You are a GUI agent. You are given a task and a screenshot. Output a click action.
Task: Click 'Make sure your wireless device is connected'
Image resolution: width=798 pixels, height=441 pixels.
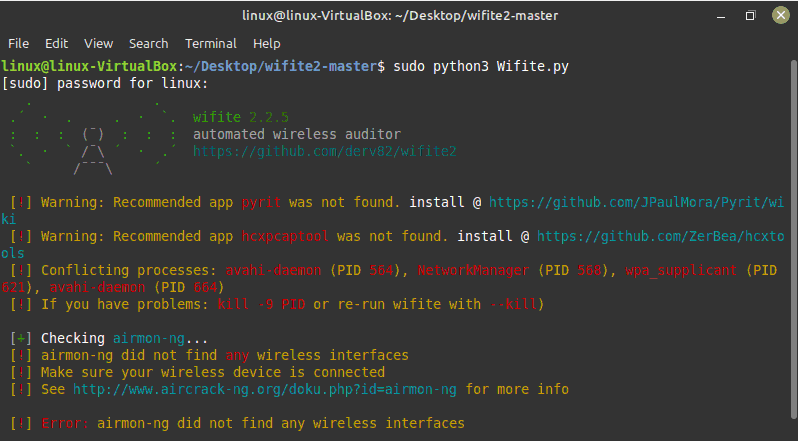click(213, 372)
